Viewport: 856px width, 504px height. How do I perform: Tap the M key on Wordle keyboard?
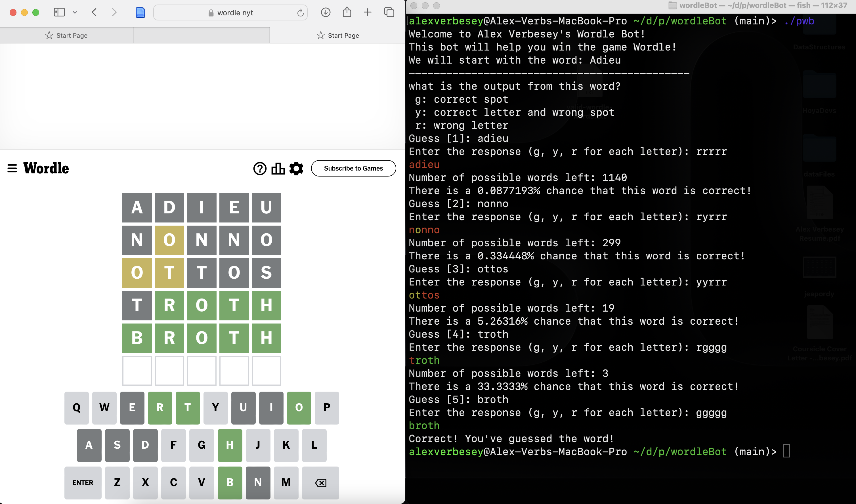[x=286, y=483]
